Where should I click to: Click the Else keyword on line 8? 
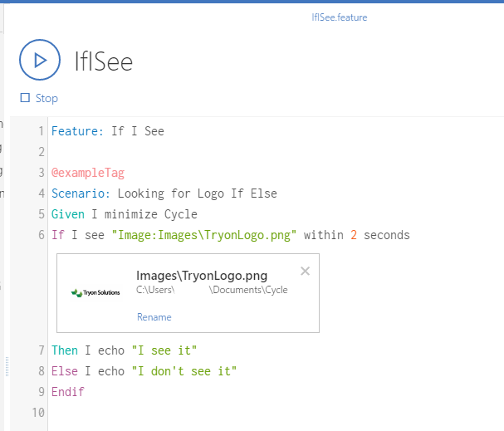(65, 371)
